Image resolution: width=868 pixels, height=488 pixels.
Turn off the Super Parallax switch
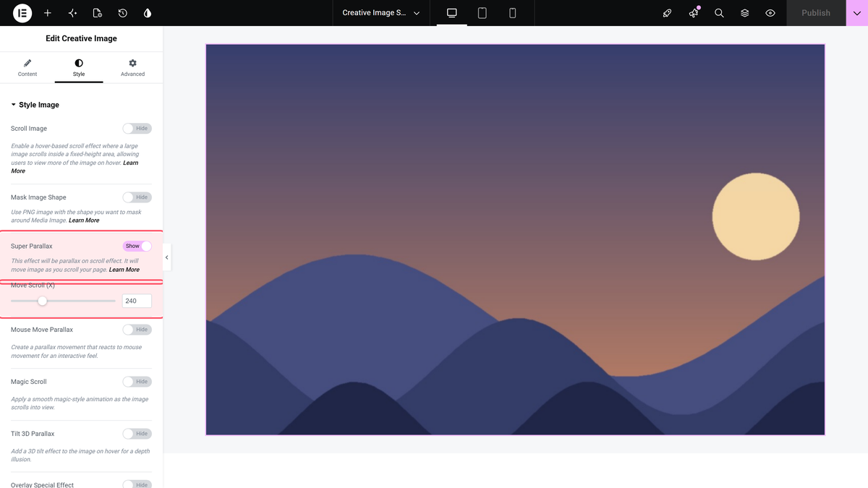137,247
